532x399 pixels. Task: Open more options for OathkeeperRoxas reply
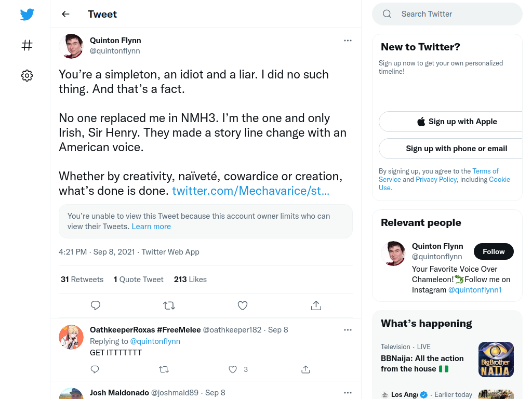348,330
